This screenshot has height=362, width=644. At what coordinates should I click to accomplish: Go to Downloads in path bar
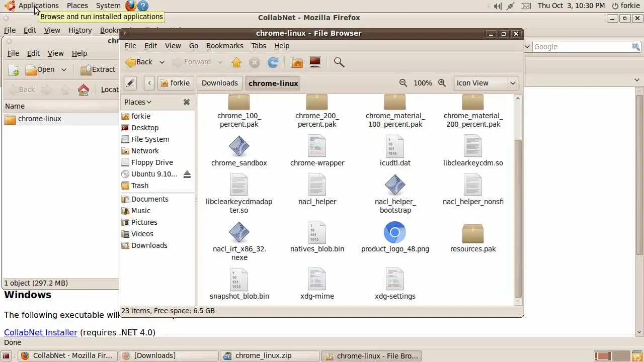point(219,83)
